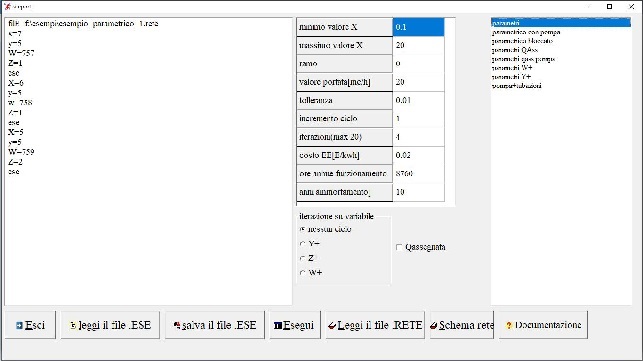The height and width of the screenshot is (361, 643).
Task: Click the 'ore annue funzionamento' label cell
Action: (x=344, y=173)
